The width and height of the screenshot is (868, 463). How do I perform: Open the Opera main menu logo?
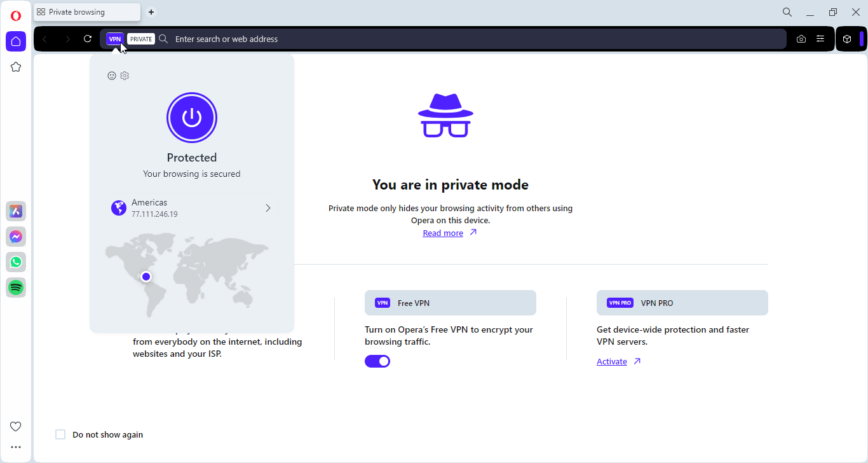tap(16, 16)
